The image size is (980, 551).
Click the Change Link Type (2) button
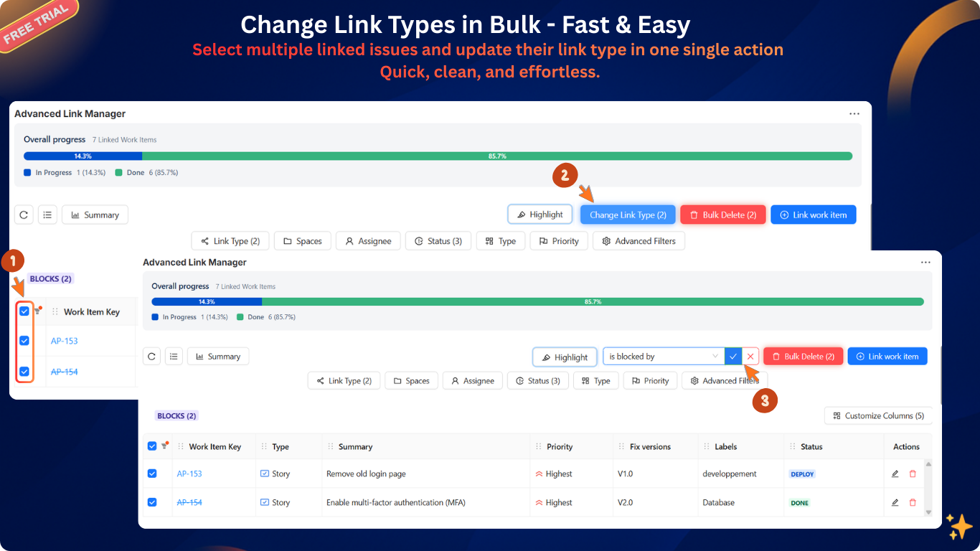coord(628,214)
